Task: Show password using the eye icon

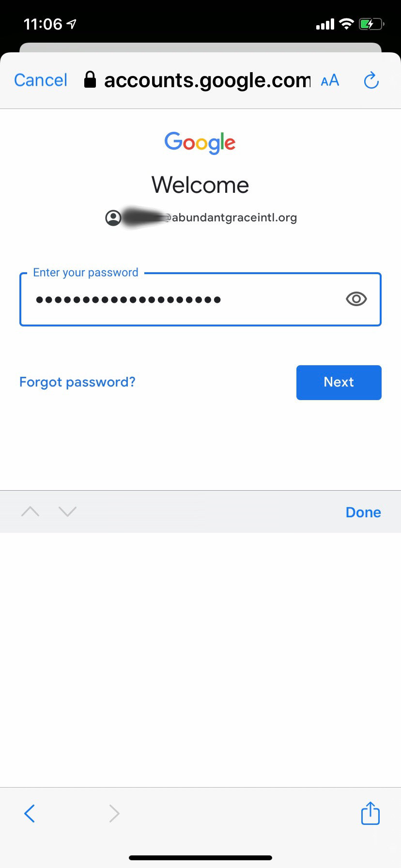Action: tap(356, 299)
